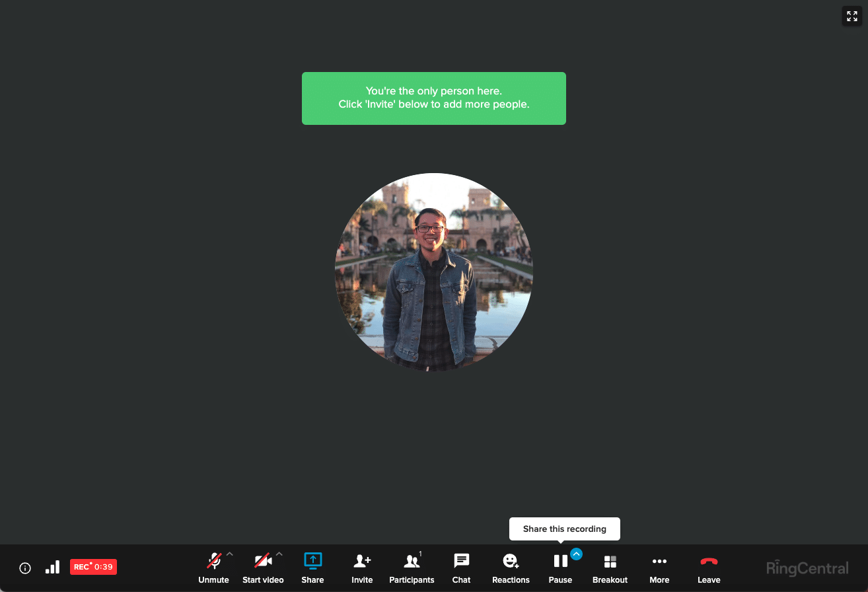Enter full screen mode
This screenshot has width=868, height=592.
pyautogui.click(x=851, y=17)
